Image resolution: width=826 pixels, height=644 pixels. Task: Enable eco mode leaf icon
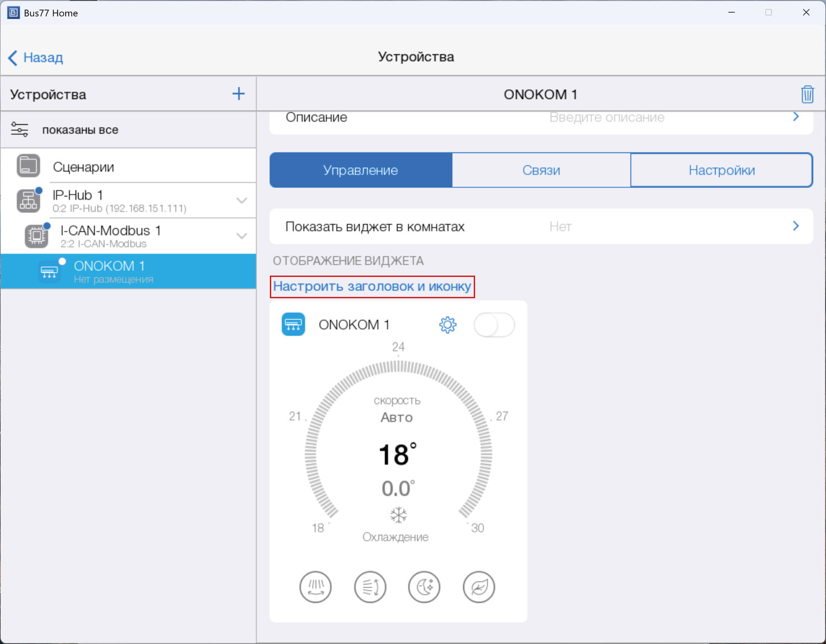tap(479, 587)
